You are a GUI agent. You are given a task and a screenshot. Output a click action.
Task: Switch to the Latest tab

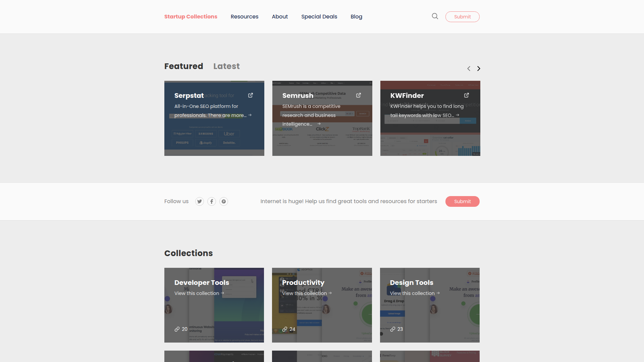pos(226,66)
